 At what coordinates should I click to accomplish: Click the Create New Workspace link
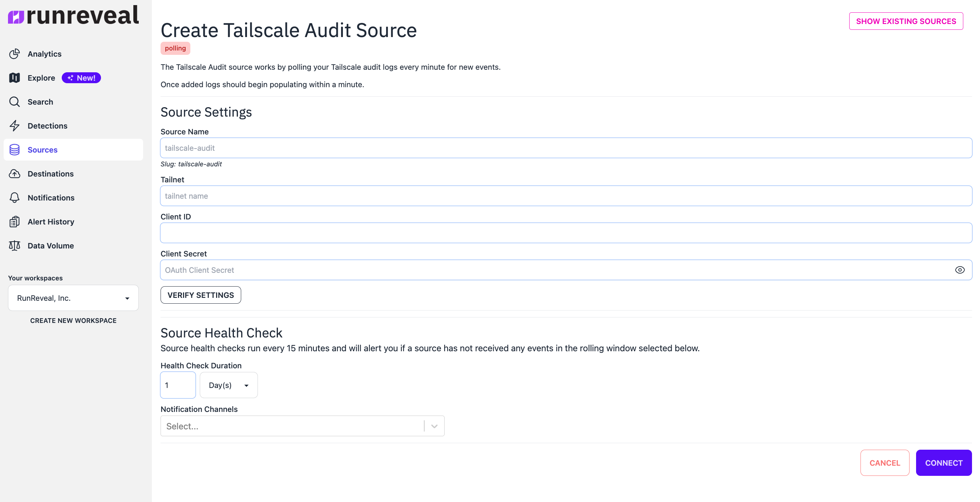point(73,320)
